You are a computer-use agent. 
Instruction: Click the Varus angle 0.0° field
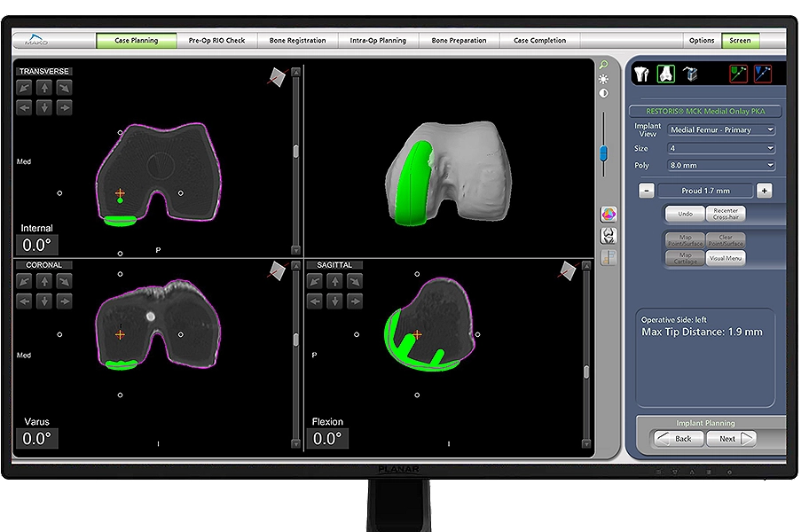click(37, 439)
